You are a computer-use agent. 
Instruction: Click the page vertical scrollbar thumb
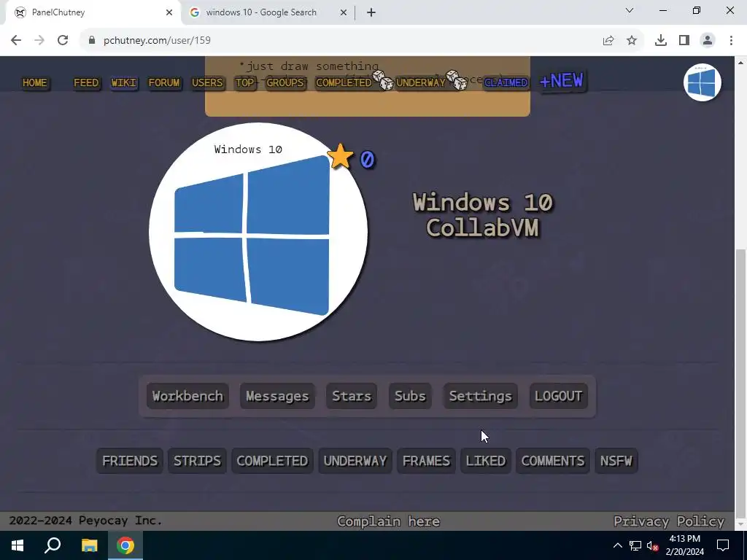(x=741, y=382)
